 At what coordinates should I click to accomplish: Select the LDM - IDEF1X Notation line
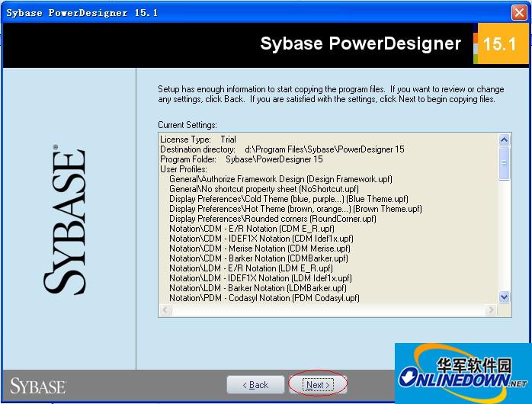pos(261,277)
